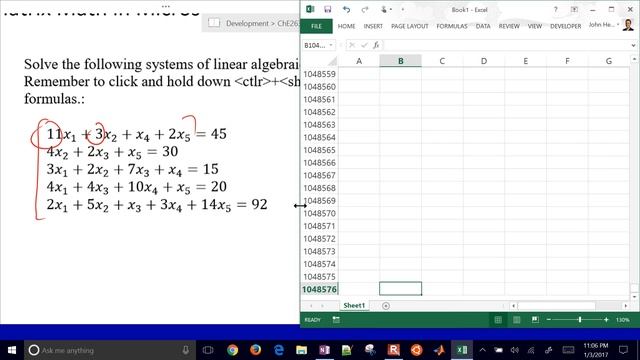Screen dimensions: 640x360
Task: Switch to Page Layout view icon
Action: point(516,320)
